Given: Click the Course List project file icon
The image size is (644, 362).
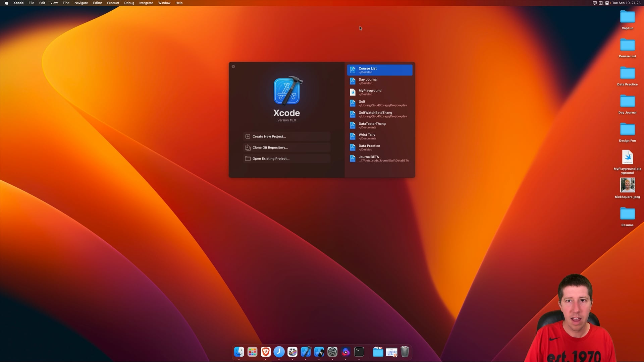Looking at the screenshot, I should (x=353, y=70).
